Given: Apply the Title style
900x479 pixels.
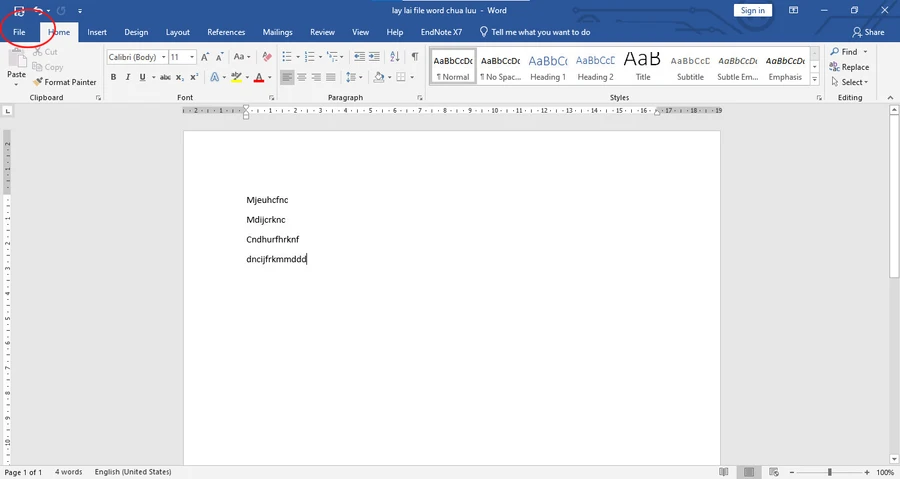Looking at the screenshot, I should (642, 67).
